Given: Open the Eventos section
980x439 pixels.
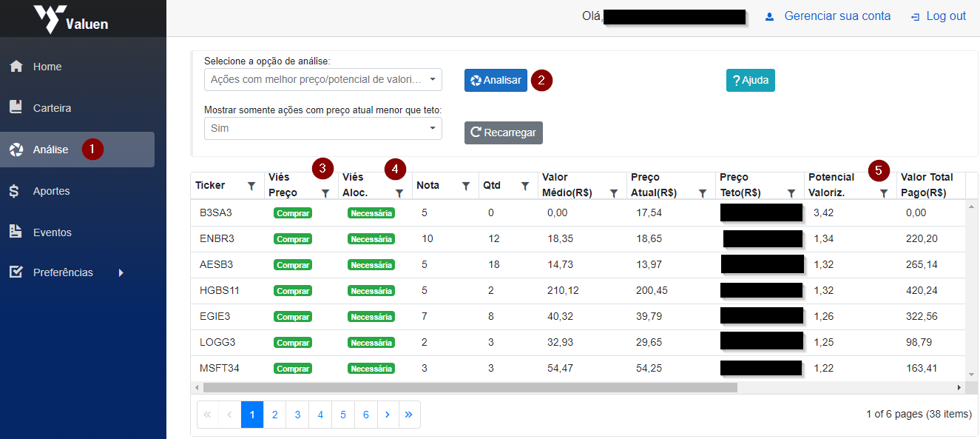Looking at the screenshot, I should click(52, 232).
